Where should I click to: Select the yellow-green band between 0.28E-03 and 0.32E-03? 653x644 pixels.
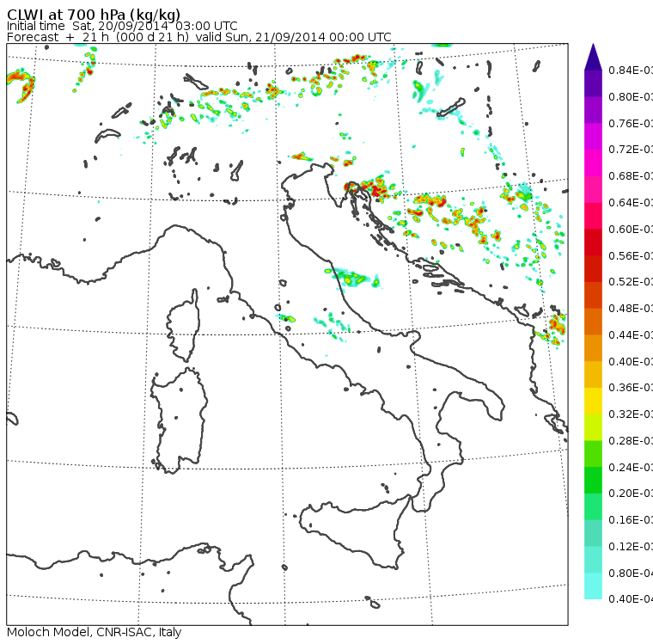593,427
